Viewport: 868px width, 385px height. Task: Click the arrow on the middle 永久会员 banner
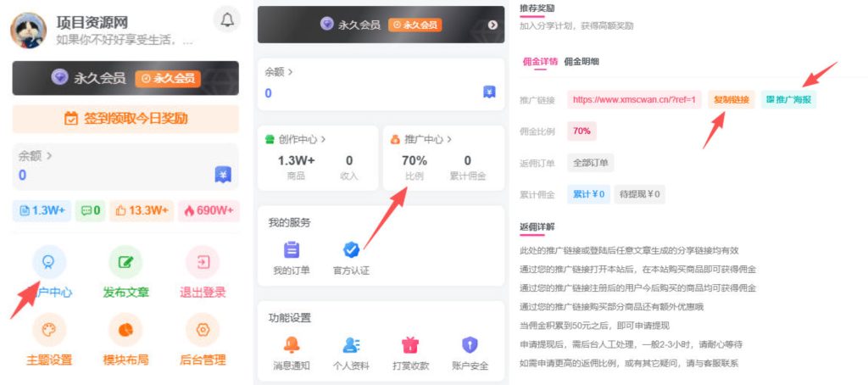pos(492,25)
